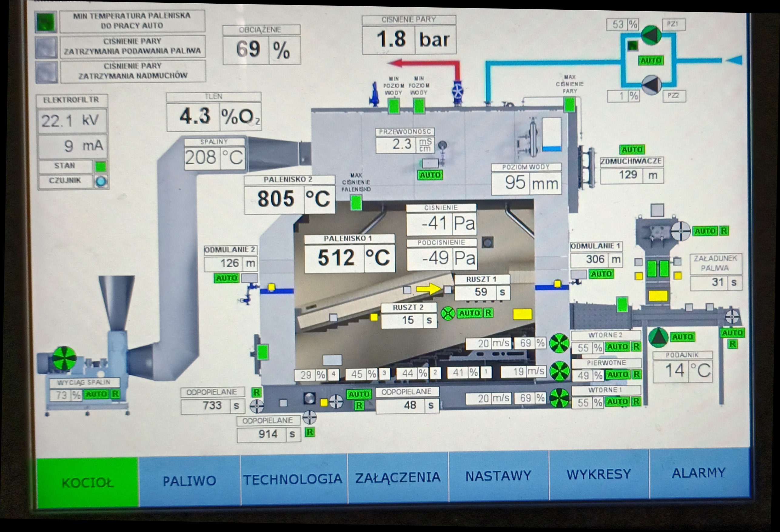Switch AUTO mode of ZDMUCHIWACZE
The width and height of the screenshot is (780, 532).
pos(632,149)
